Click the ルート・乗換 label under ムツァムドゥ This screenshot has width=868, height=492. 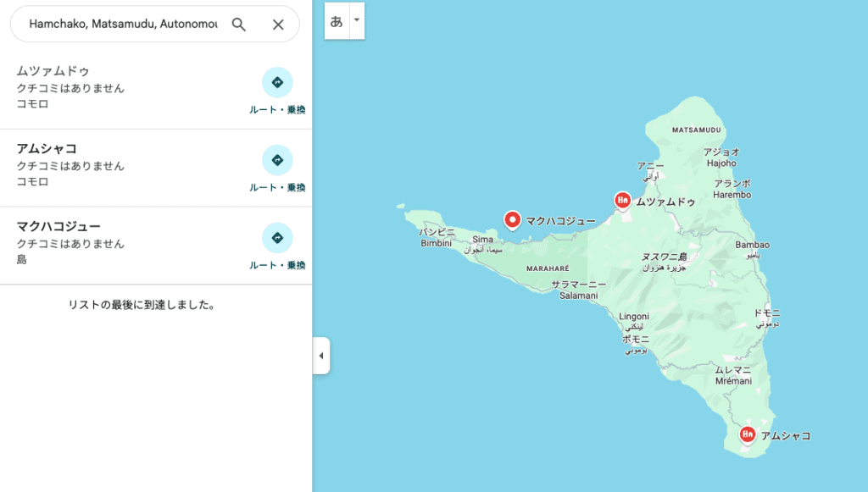(277, 109)
